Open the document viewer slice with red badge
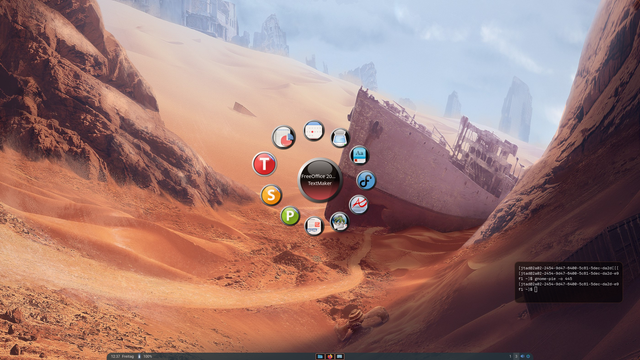Screen dimensions: 640x360 click(x=314, y=226)
